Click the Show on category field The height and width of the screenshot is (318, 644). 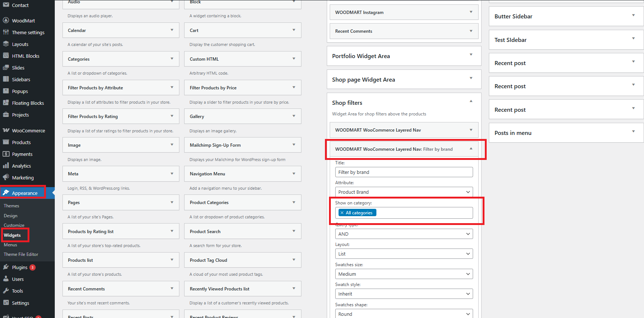404,213
